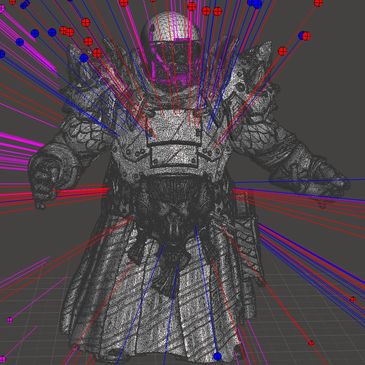Click the blue ray line crossing the lower robe
Screen dimensions: 365x365
pos(207,290)
